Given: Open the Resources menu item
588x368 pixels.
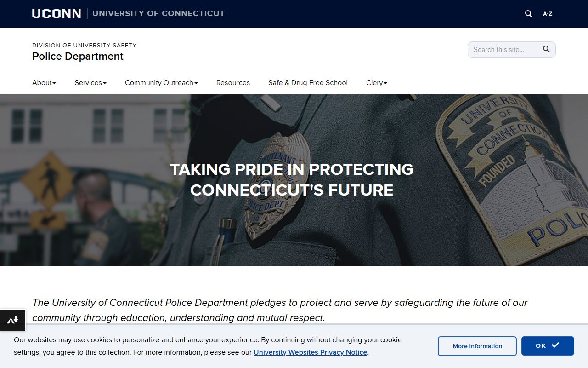Looking at the screenshot, I should coord(233,83).
